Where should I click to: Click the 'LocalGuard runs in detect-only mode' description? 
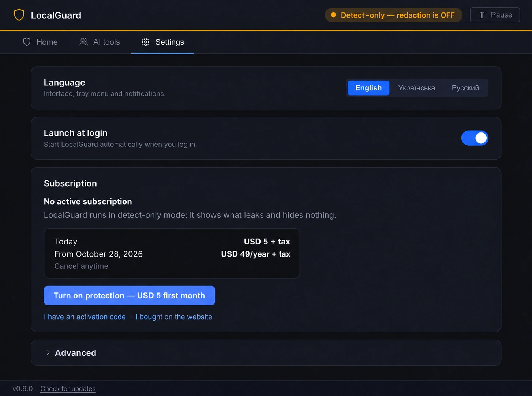coord(190,215)
